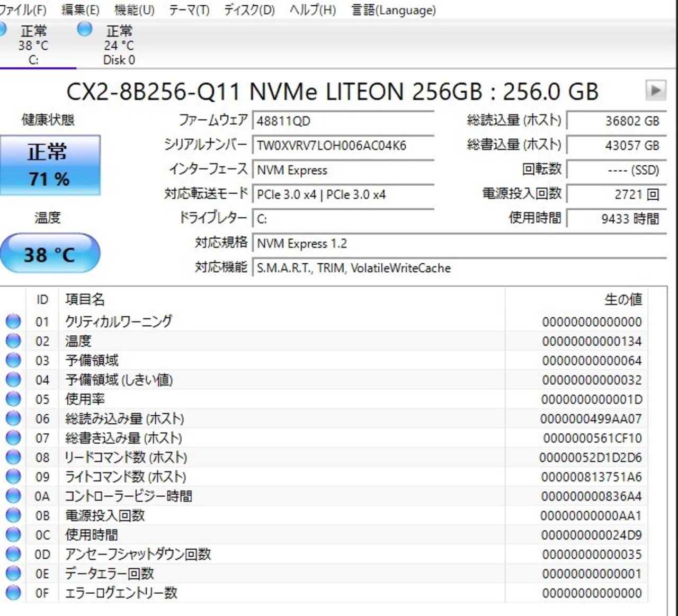The width and height of the screenshot is (678, 616).
Task: Select raw value 0000000000134
Action: coord(592,341)
